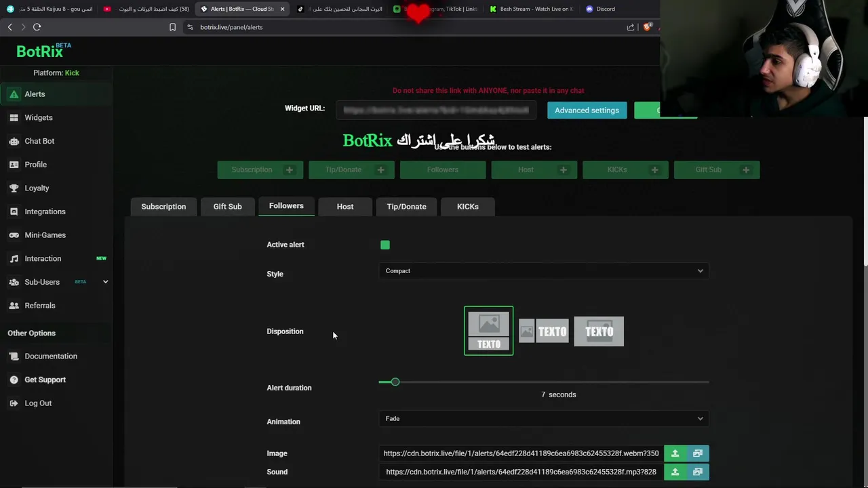Click the Sub-Users people icon
Image resolution: width=868 pixels, height=488 pixels.
[x=14, y=282]
